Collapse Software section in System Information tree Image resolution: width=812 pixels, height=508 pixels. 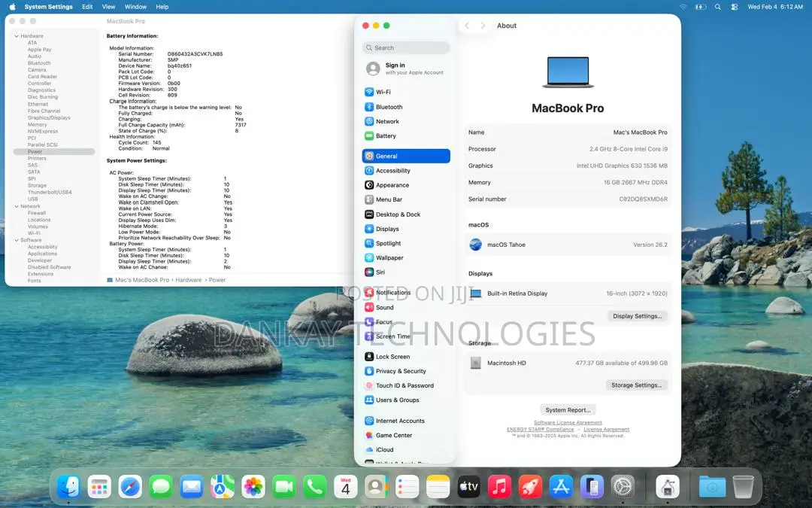tap(17, 240)
